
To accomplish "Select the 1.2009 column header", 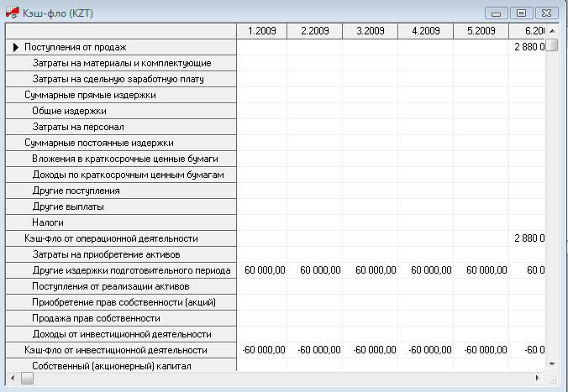I will tap(261, 31).
